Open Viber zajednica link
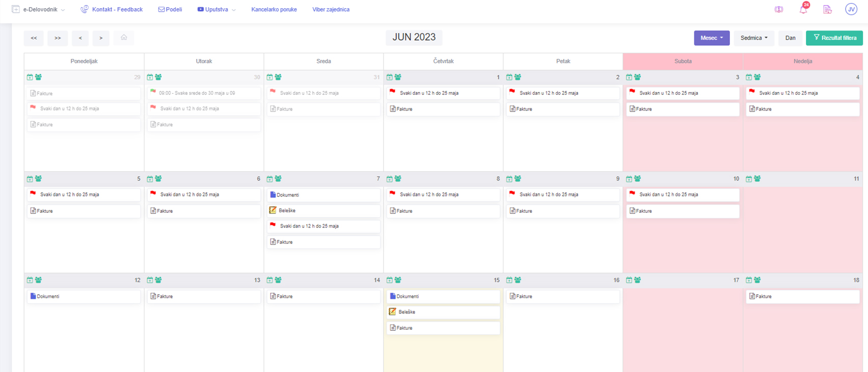The width and height of the screenshot is (868, 372). [331, 10]
